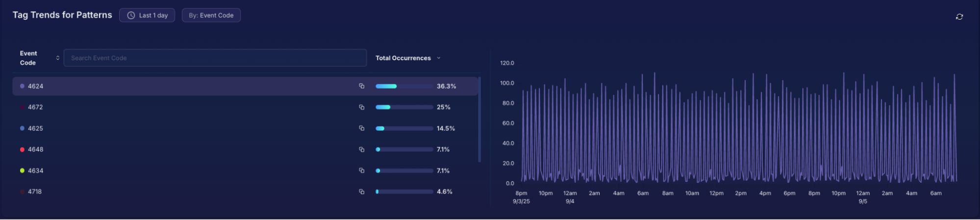Copy event code 4648

[361, 149]
